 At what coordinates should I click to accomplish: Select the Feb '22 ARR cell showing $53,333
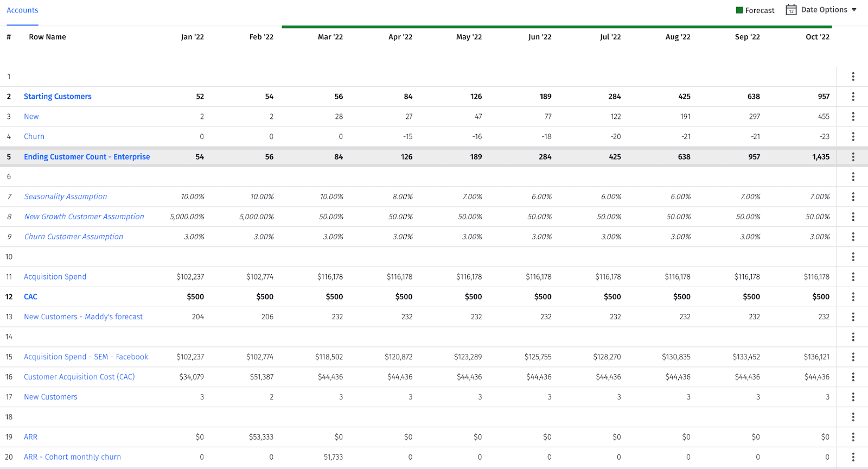261,437
